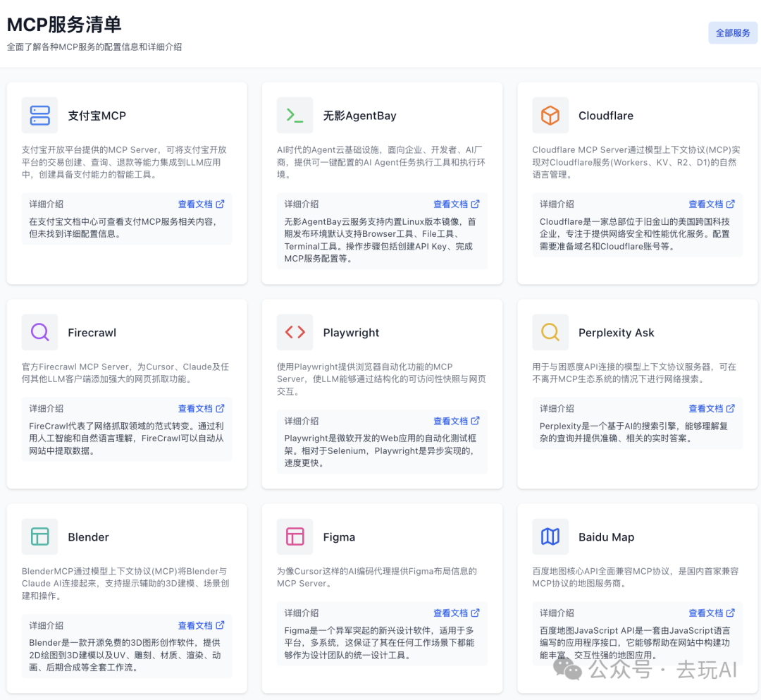
Task: Click the description starting 为像Cursor这样的AI编码代理
Action: point(377,577)
